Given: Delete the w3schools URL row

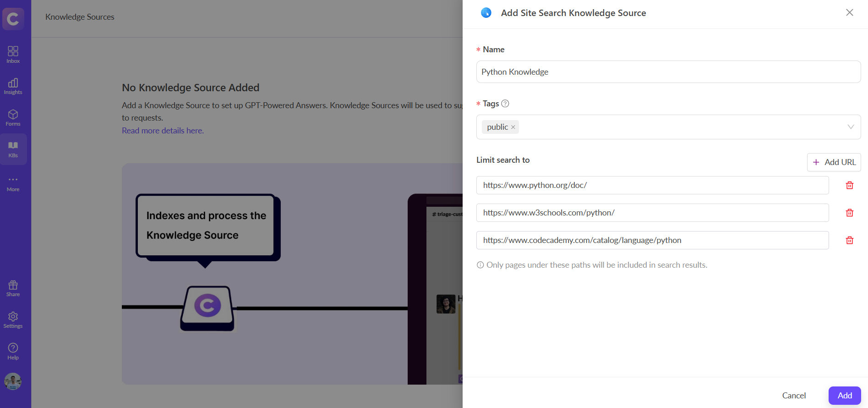Looking at the screenshot, I should click(x=849, y=213).
